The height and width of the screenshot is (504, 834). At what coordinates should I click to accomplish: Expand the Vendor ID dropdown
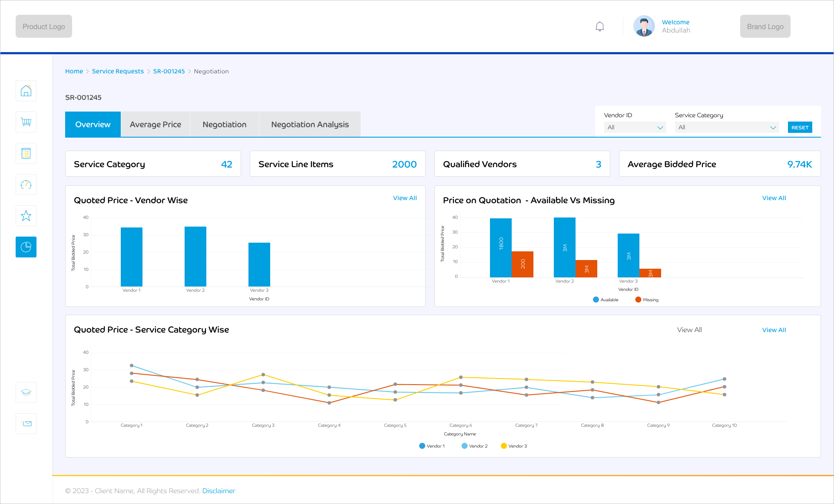(635, 127)
